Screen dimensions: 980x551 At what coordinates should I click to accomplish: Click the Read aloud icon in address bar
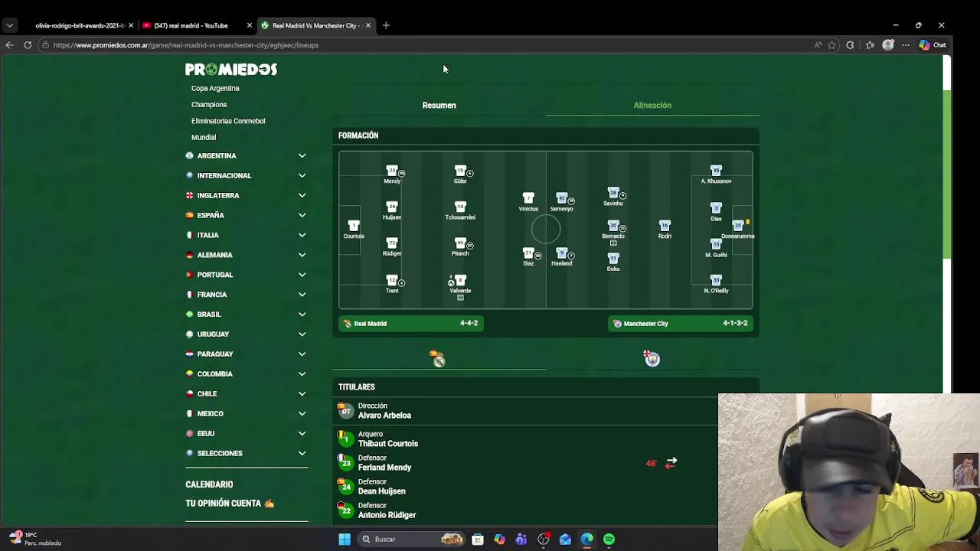pyautogui.click(x=818, y=45)
